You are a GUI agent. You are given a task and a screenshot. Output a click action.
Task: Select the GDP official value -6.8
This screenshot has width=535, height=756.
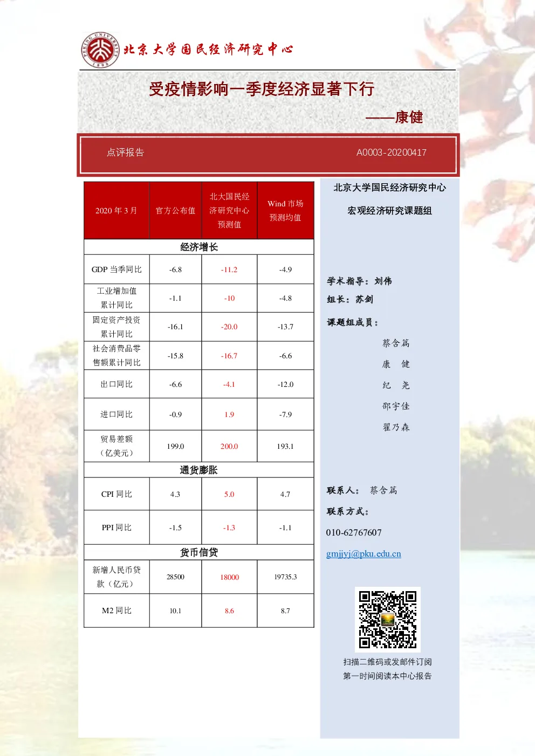[x=175, y=269]
